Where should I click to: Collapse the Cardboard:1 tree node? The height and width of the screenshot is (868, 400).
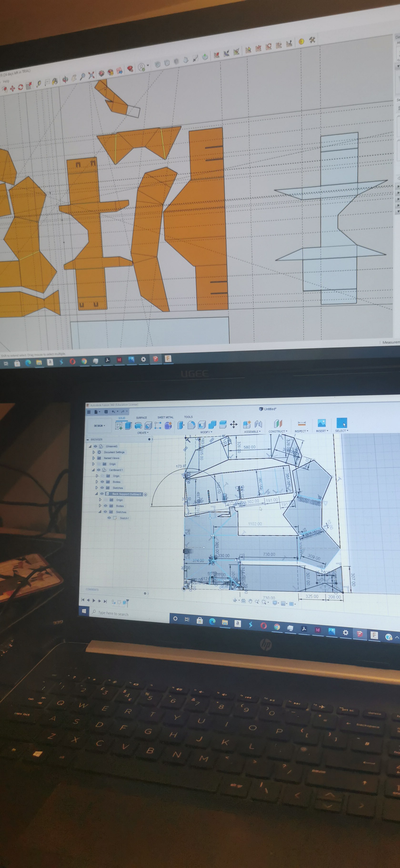point(93,470)
